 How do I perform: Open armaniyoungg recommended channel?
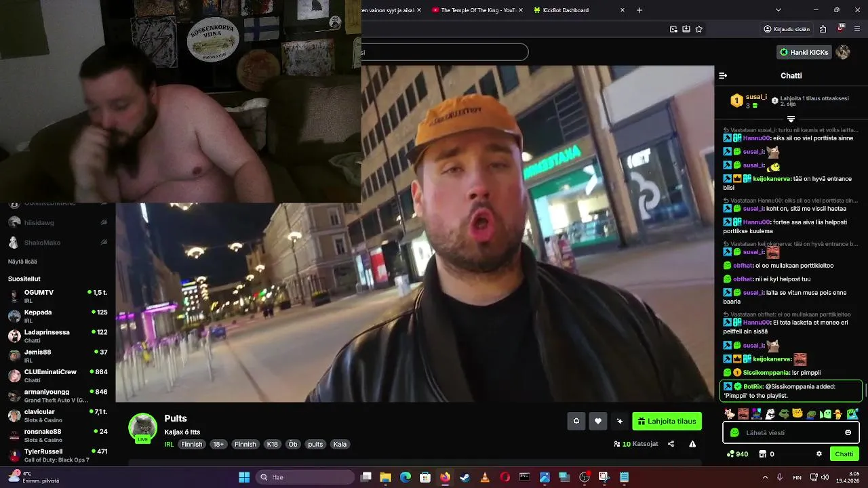(58, 395)
